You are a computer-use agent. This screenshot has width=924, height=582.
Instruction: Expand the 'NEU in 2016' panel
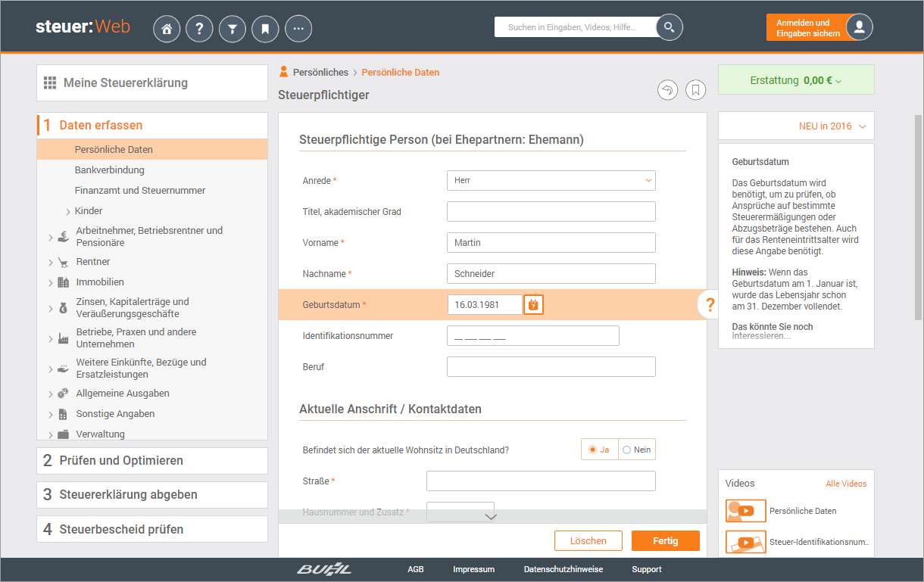coord(795,126)
